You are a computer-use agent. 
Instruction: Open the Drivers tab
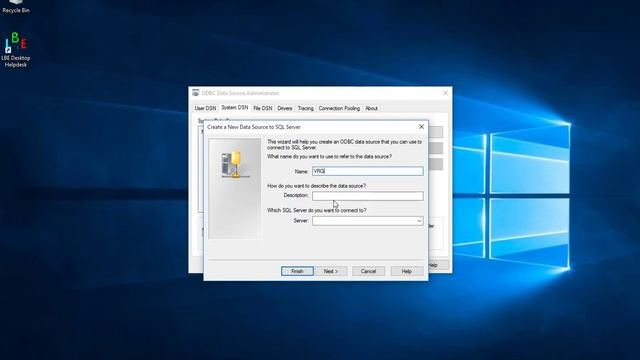point(285,108)
